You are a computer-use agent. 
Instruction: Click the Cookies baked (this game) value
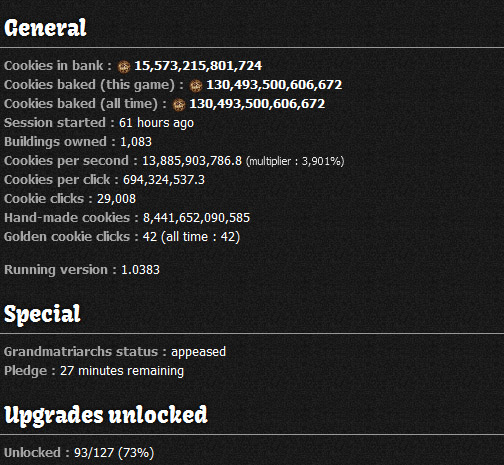click(274, 85)
